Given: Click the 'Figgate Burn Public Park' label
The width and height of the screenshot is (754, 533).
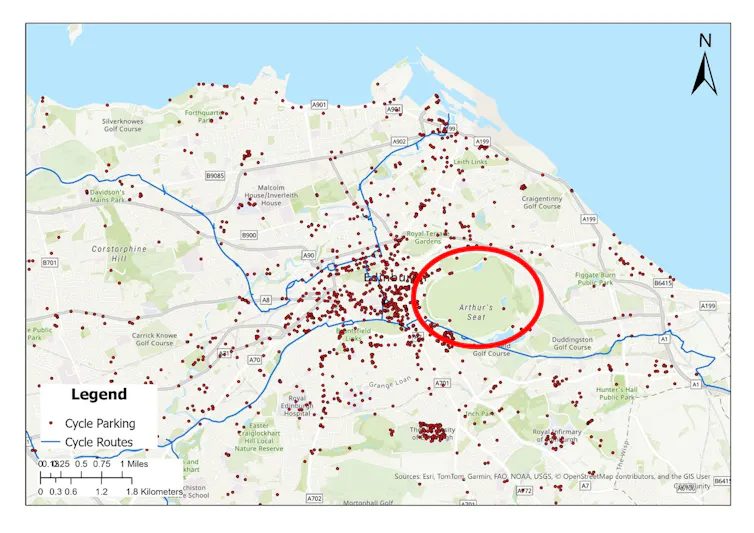Looking at the screenshot, I should (x=595, y=279).
